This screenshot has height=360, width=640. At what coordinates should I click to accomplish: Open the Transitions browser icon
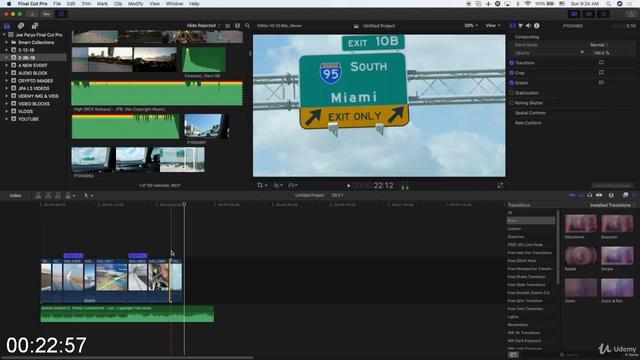point(635,196)
